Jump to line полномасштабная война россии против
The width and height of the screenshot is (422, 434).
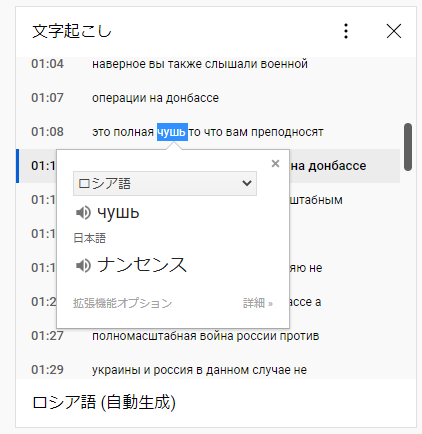coord(208,336)
